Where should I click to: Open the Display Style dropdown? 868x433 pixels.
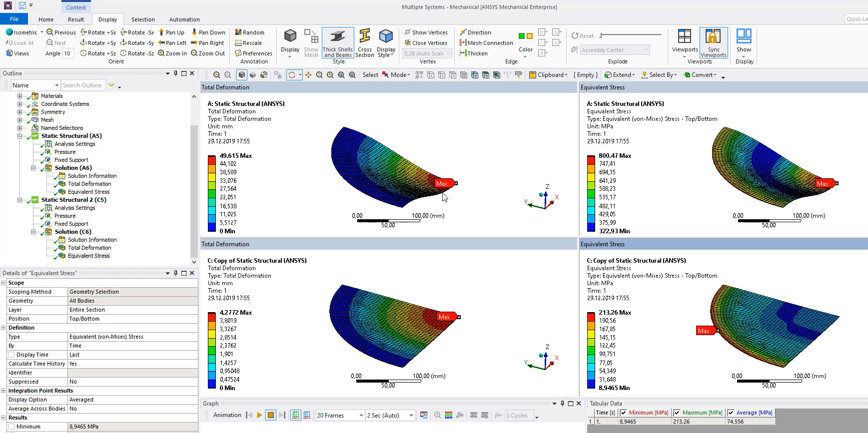pos(386,43)
